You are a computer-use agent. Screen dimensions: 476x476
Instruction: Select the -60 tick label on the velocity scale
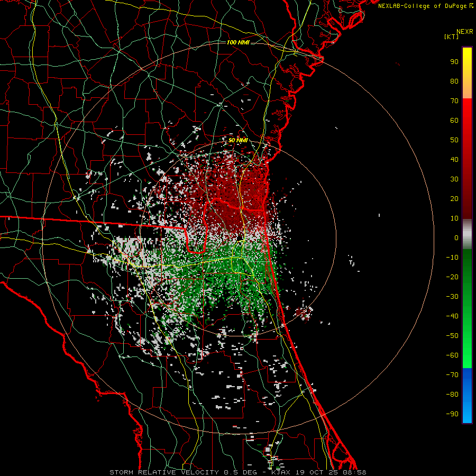[x=452, y=355]
